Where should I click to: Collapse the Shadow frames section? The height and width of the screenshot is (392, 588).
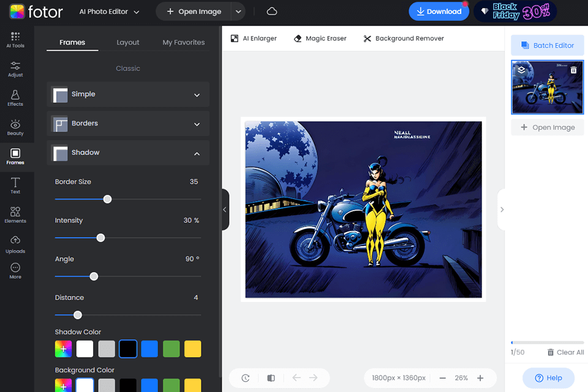point(128,153)
